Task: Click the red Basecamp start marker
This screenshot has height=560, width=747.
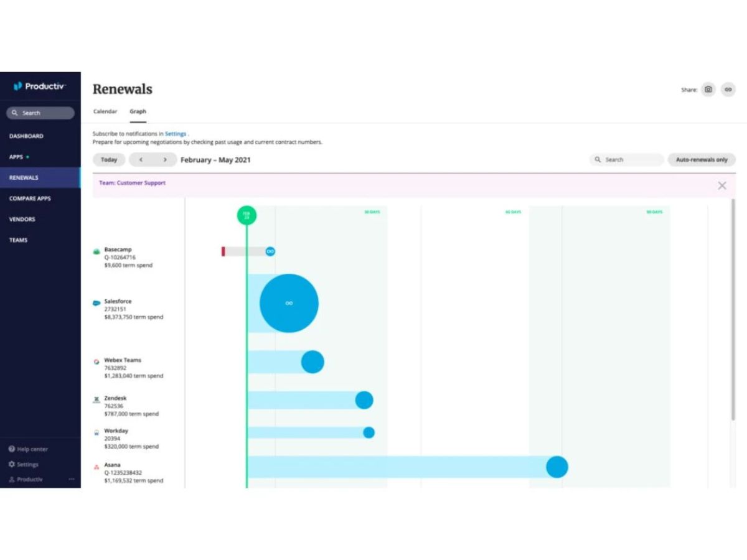Action: (x=223, y=251)
